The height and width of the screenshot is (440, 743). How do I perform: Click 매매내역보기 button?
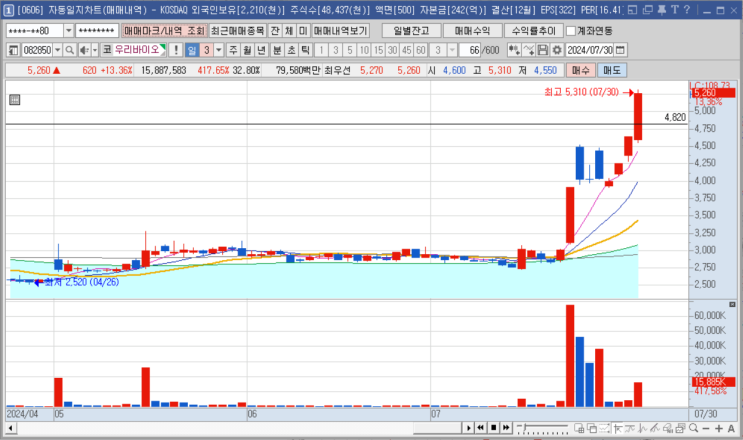340,31
